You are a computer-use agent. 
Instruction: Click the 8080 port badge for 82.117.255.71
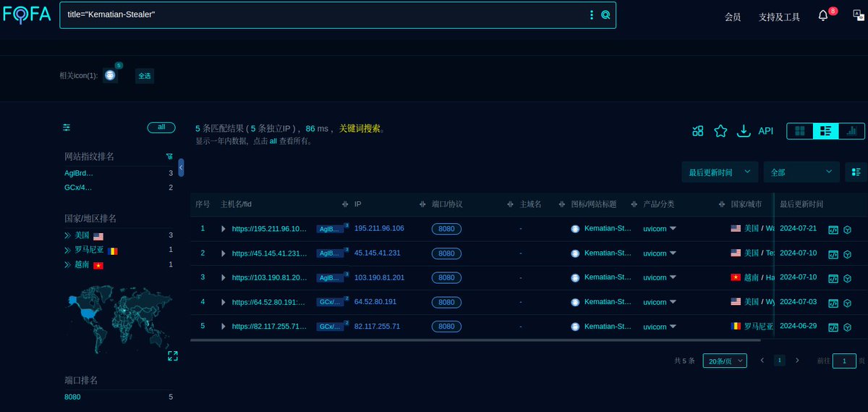coord(446,327)
